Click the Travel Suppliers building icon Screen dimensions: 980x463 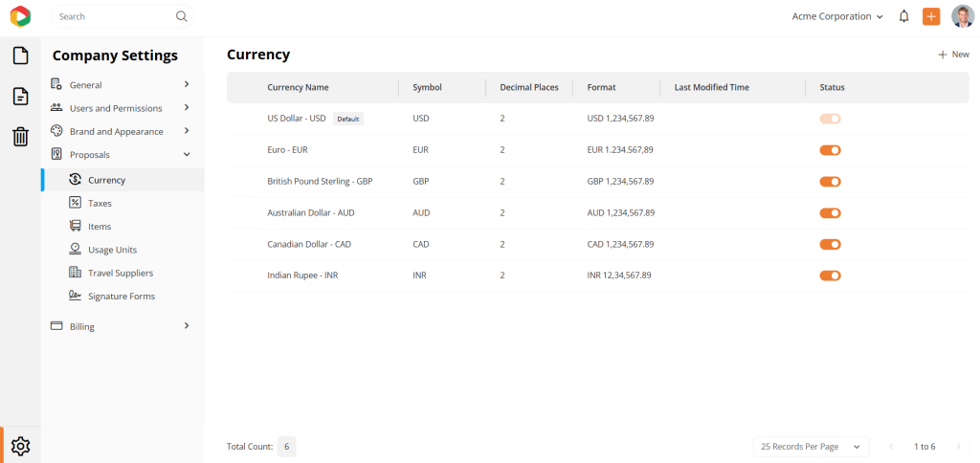75,273
